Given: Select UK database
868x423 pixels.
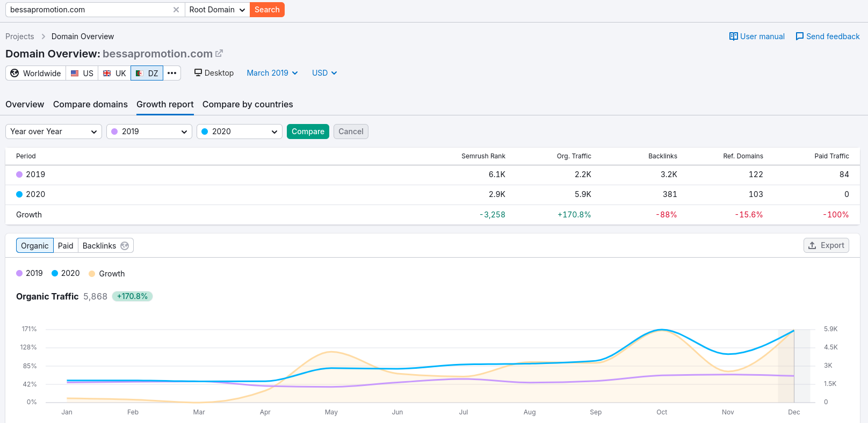Looking at the screenshot, I should coord(114,73).
